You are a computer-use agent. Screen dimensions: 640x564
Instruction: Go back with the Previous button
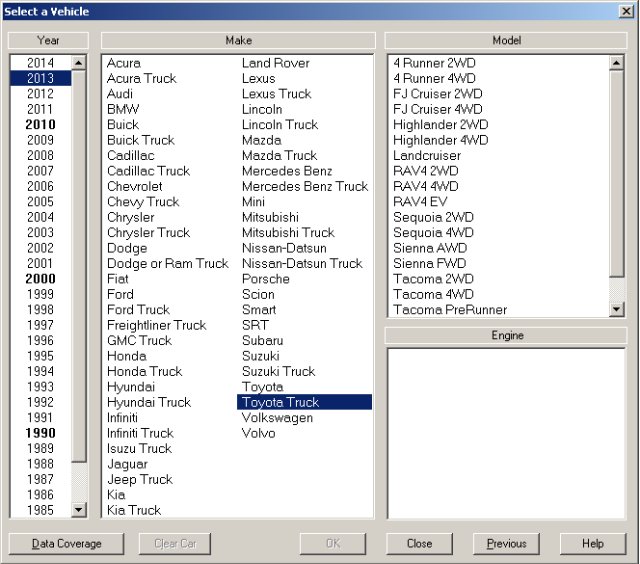pyautogui.click(x=506, y=544)
